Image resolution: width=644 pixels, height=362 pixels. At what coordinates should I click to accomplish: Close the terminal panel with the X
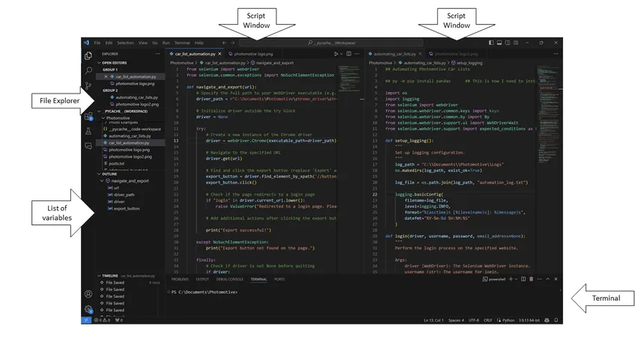(556, 279)
